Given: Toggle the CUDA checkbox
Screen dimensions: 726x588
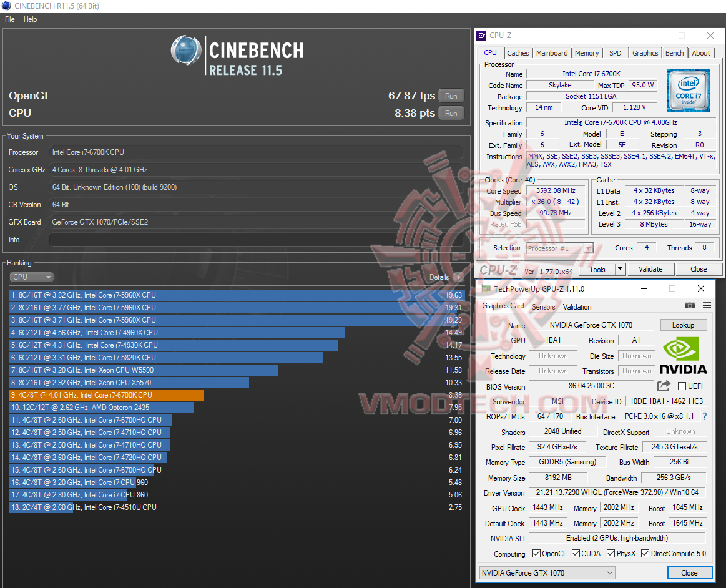Looking at the screenshot, I should (x=576, y=553).
